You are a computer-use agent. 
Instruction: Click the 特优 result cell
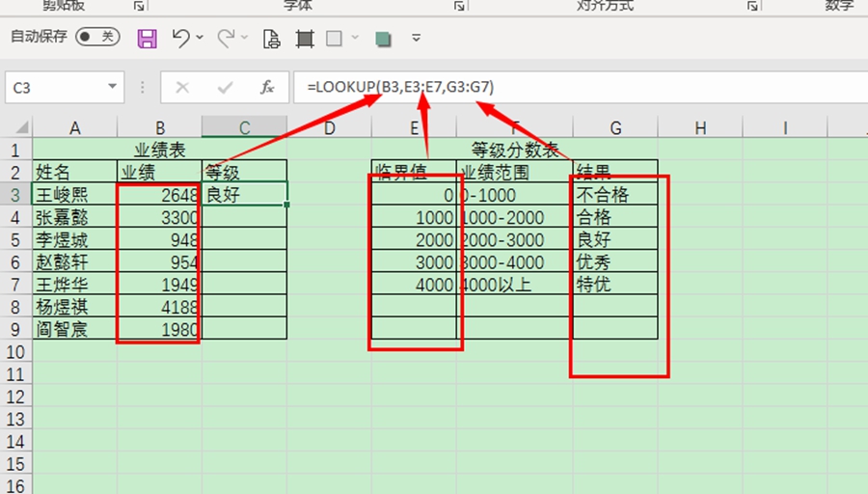click(x=615, y=284)
